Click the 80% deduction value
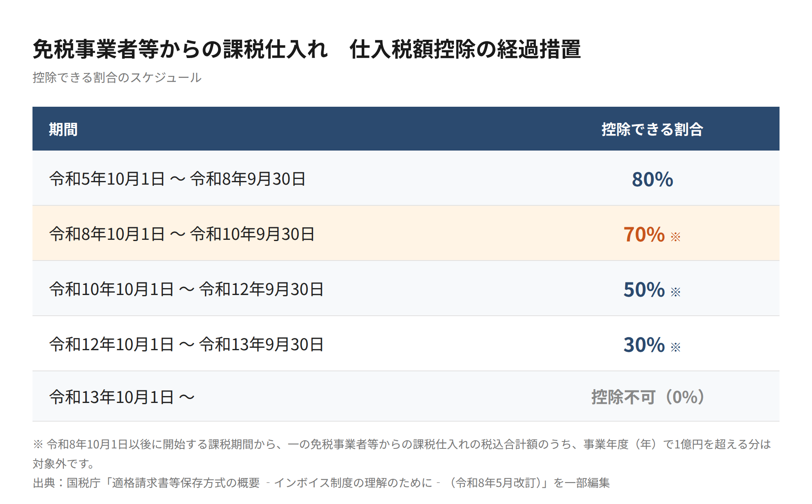 [652, 179]
